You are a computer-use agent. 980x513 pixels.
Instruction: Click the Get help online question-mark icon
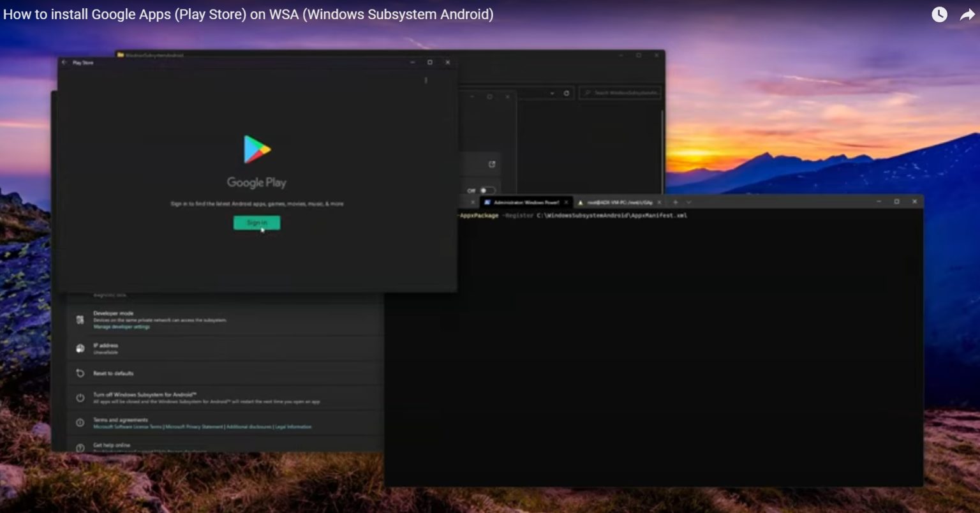80,447
